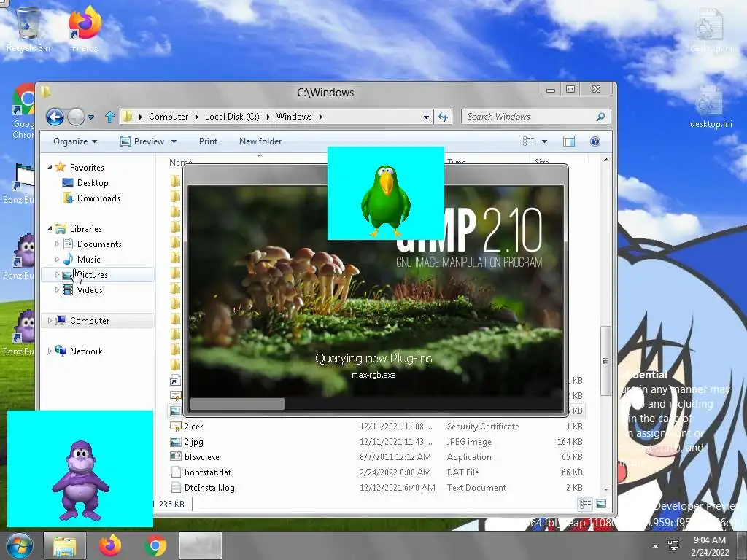
Task: Open the Firefox desktop shortcut
Action: [85, 28]
